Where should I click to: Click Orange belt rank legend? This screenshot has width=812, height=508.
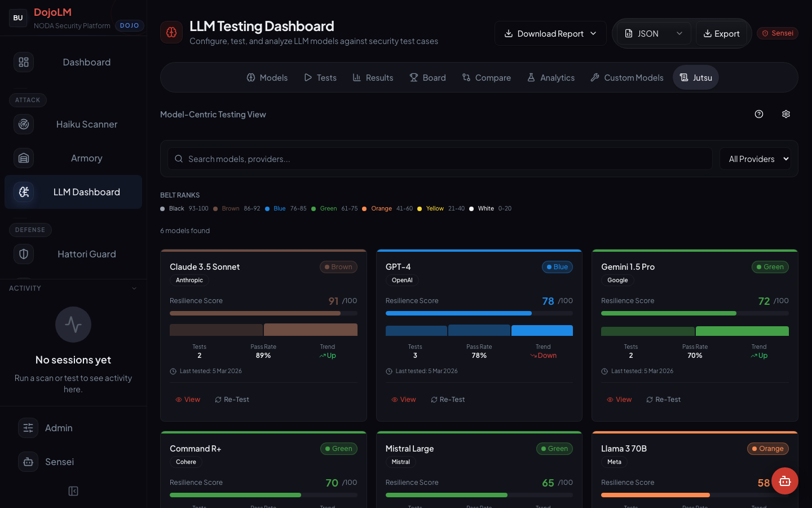(x=381, y=209)
